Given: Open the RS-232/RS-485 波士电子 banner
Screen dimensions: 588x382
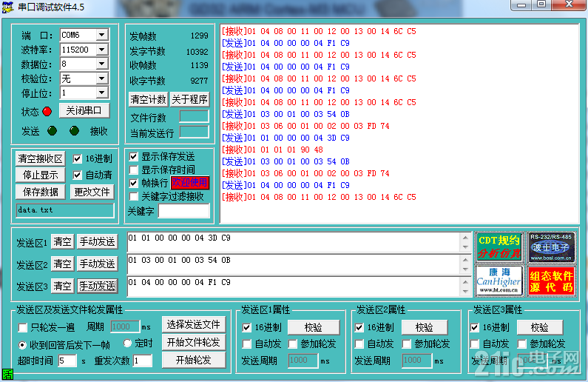Looking at the screenshot, I should click(551, 247).
